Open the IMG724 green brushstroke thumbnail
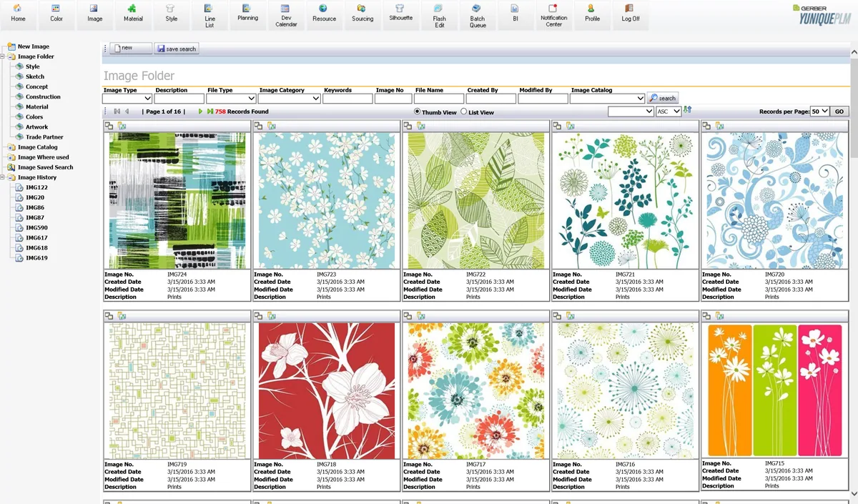This screenshot has height=504, width=858. 177,201
